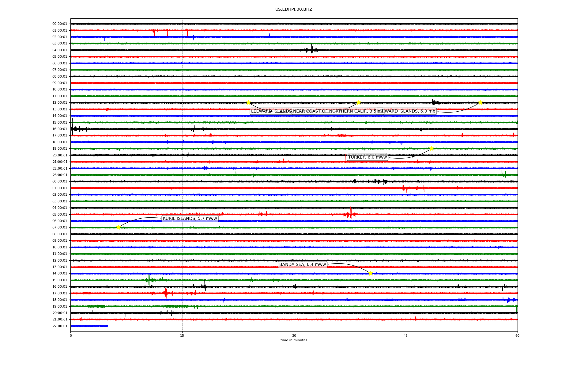Click the annotation ending in ISLANDS, 6.0 mb
The height and width of the screenshot is (368, 588).
tap(410, 111)
